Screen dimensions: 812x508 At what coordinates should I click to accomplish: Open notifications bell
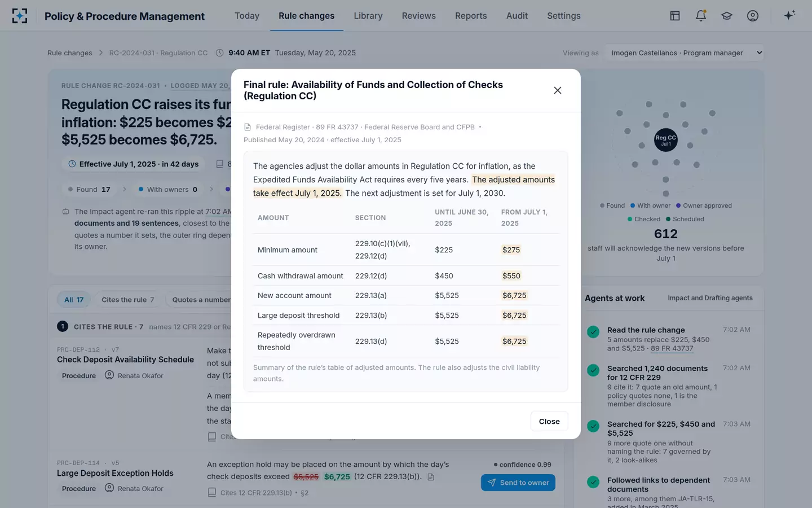click(701, 16)
